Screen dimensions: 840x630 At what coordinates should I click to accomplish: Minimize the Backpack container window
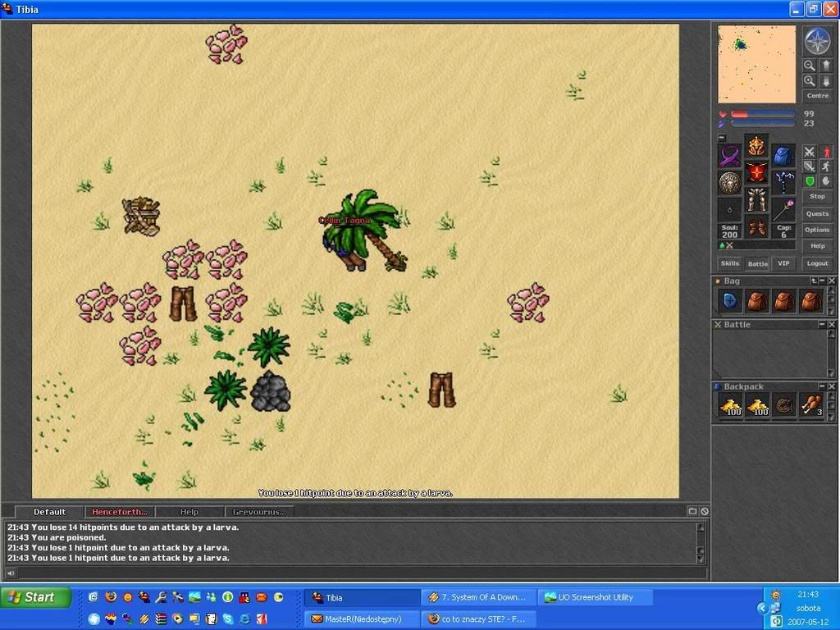pos(822,386)
